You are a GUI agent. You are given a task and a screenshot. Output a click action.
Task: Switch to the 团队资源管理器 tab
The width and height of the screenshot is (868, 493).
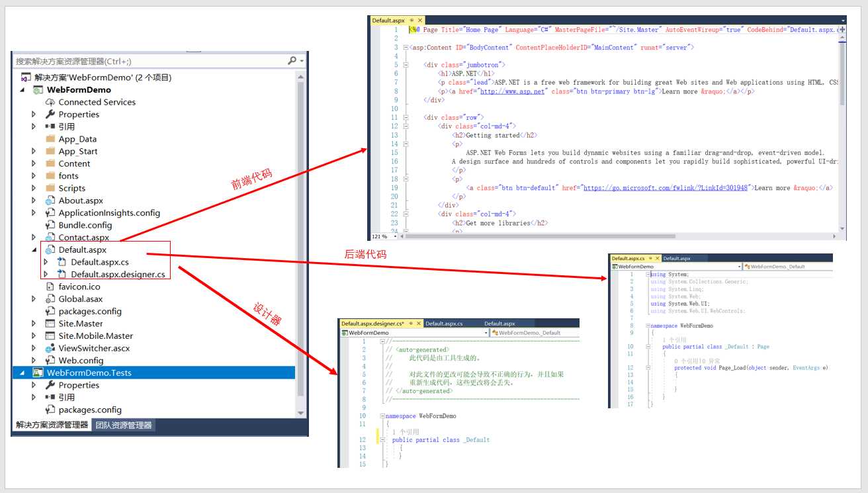coord(123,426)
